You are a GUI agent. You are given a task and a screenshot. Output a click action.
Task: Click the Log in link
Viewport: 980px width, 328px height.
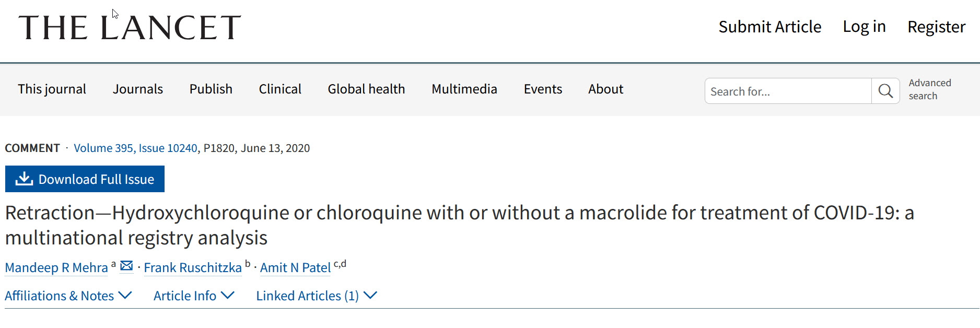click(x=864, y=27)
